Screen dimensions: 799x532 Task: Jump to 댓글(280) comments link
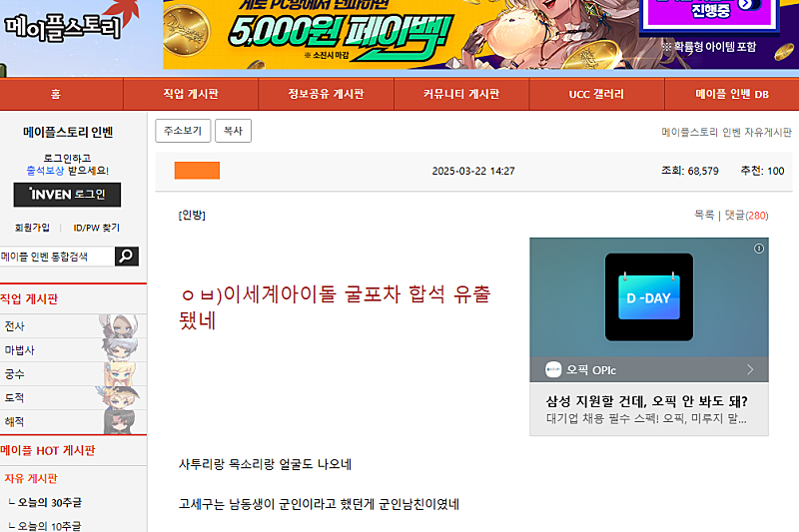point(746,216)
